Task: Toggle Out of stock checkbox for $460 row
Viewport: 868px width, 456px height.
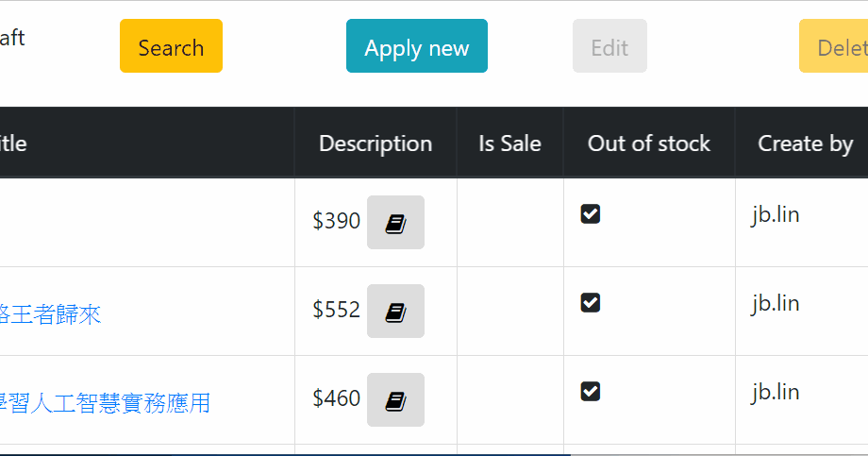Action: tap(590, 391)
